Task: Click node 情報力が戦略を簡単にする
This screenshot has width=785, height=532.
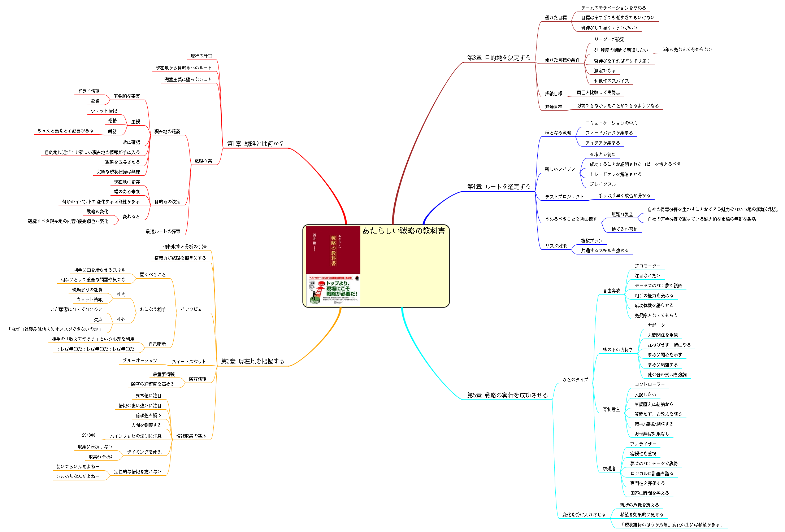Action: [x=180, y=258]
